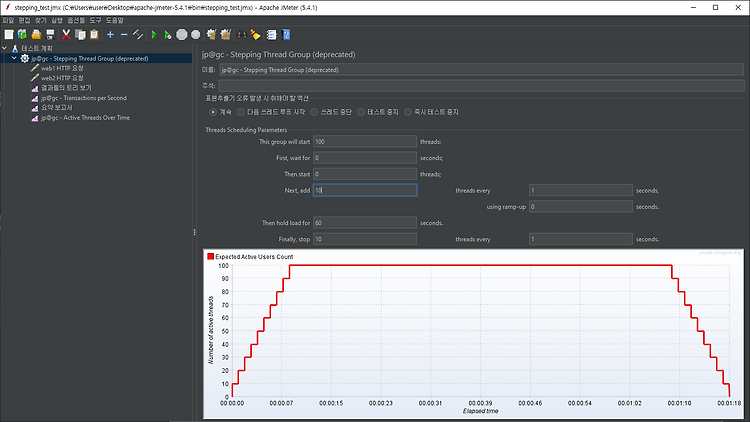
Task: Click the 주석 comment input field
Action: [481, 86]
